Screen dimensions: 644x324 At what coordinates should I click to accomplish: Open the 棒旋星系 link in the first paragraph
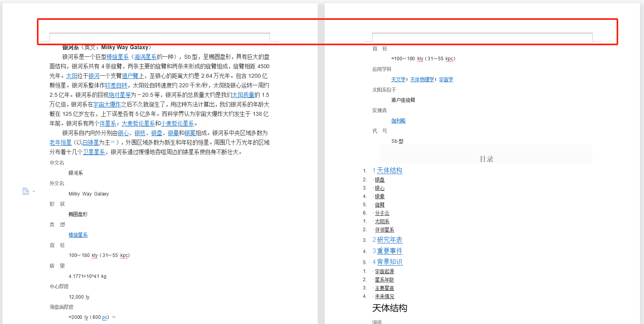pyautogui.click(x=118, y=57)
